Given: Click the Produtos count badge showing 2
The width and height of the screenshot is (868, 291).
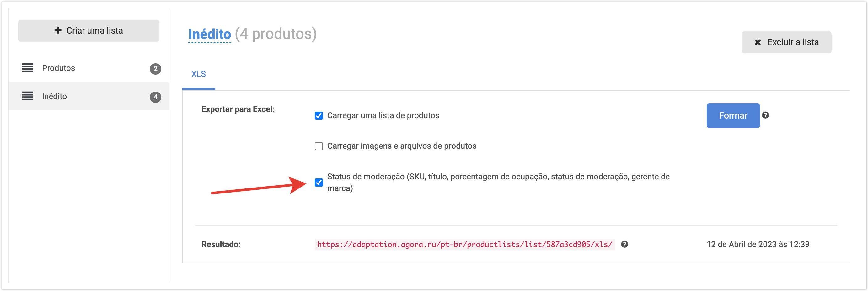Looking at the screenshot, I should pos(155,69).
